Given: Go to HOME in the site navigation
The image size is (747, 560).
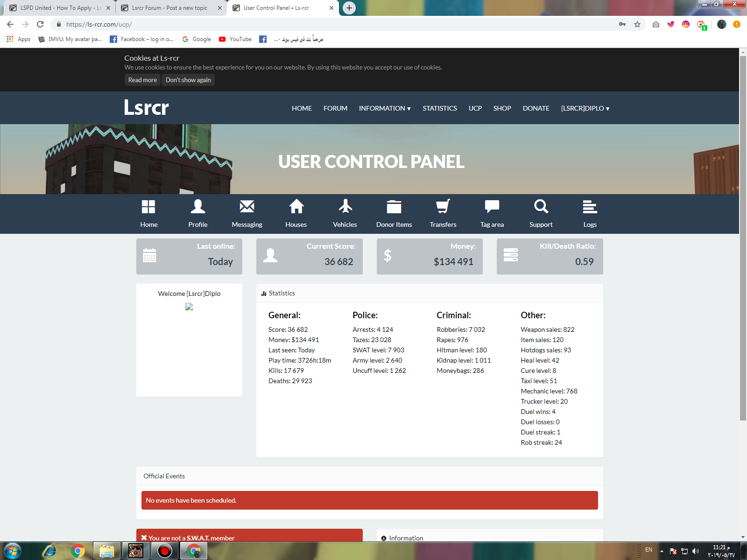Looking at the screenshot, I should [x=302, y=108].
